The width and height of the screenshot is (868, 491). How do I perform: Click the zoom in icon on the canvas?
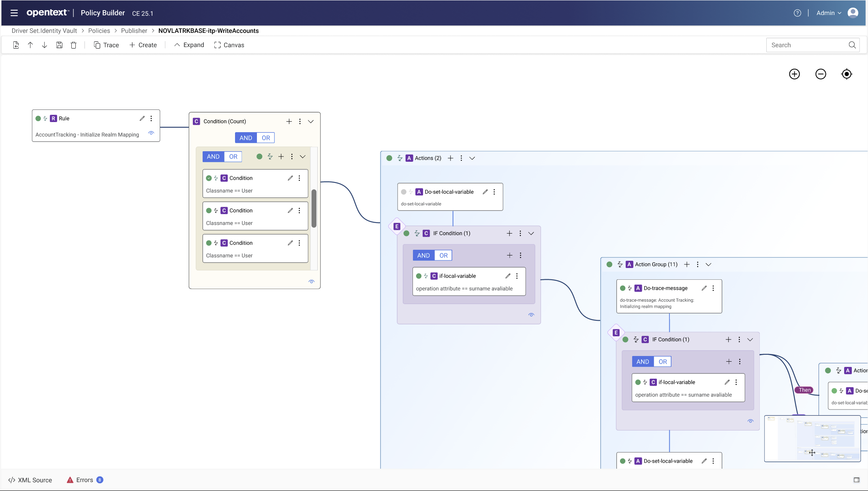point(794,74)
